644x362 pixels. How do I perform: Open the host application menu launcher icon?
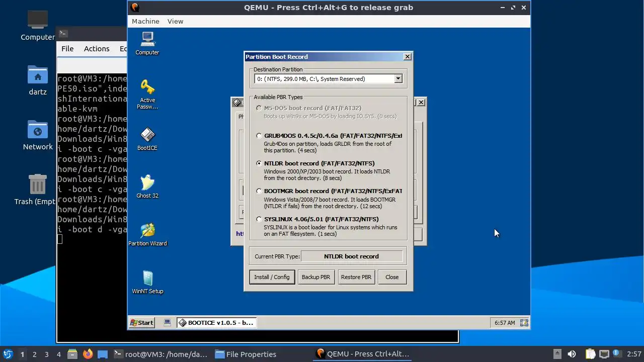[x=8, y=354]
